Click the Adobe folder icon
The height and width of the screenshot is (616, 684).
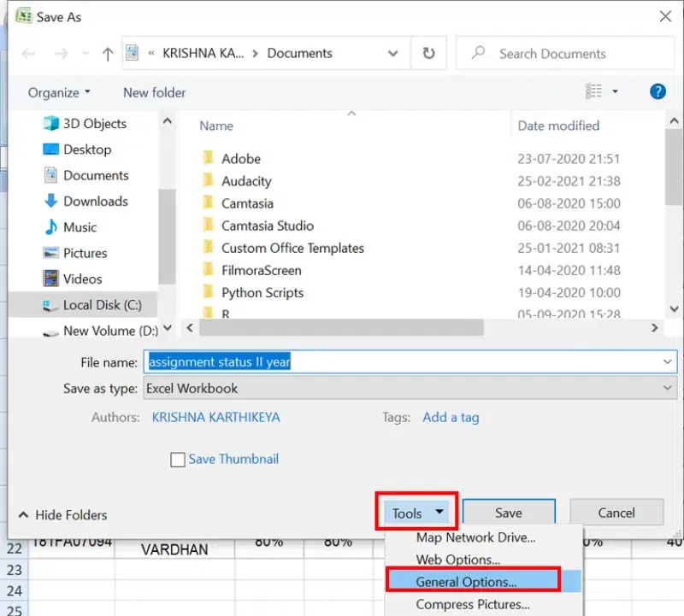click(x=209, y=157)
